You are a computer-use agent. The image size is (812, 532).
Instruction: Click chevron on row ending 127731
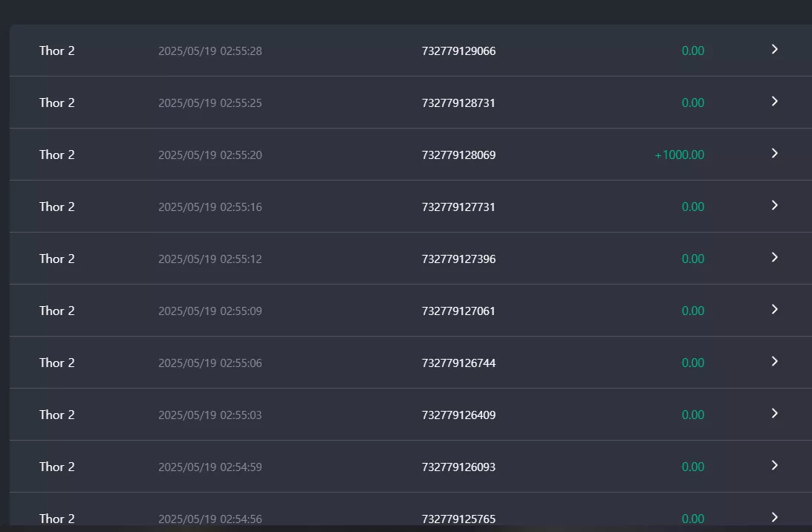775,205
